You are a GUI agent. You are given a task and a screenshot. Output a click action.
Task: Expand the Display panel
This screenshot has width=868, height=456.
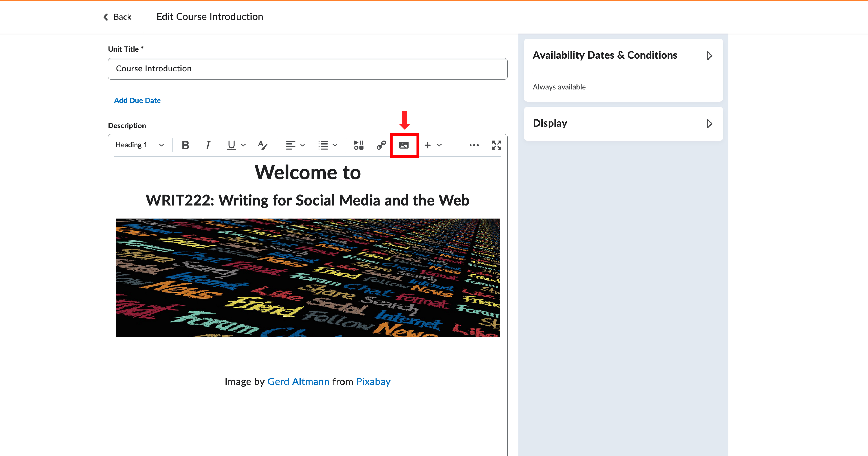pos(709,124)
